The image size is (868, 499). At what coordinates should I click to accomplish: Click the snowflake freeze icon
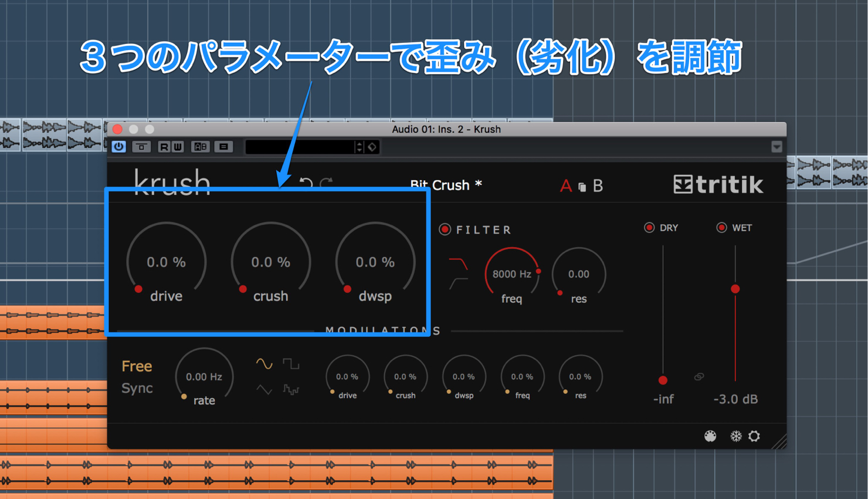(x=735, y=436)
